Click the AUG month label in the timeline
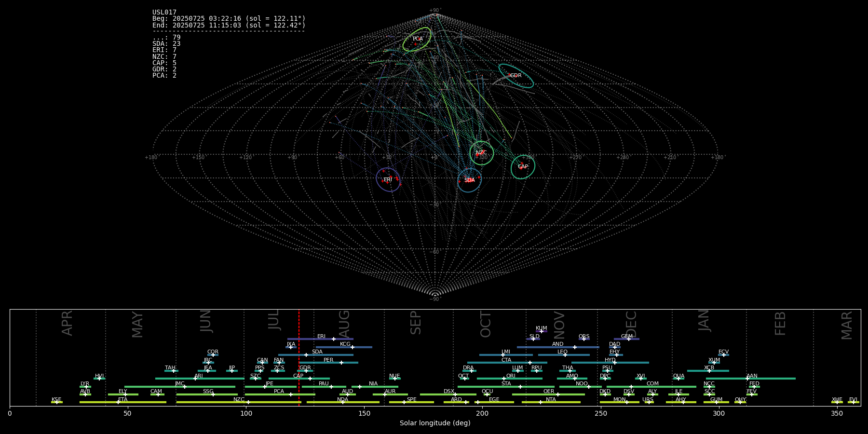The height and width of the screenshot is (434, 868). [x=344, y=324]
